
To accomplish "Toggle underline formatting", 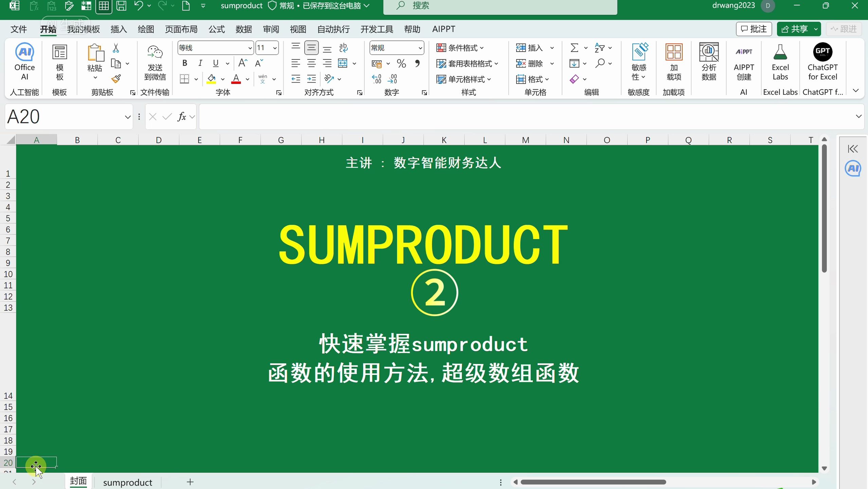I will (216, 63).
